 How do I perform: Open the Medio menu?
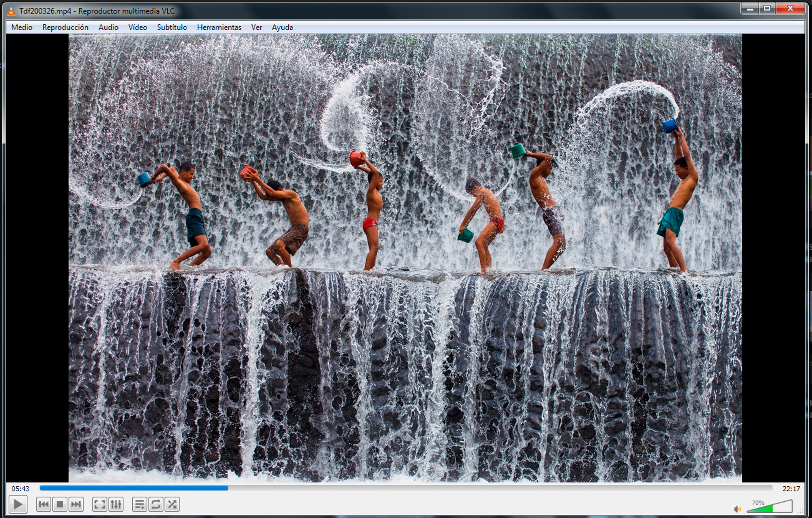22,27
